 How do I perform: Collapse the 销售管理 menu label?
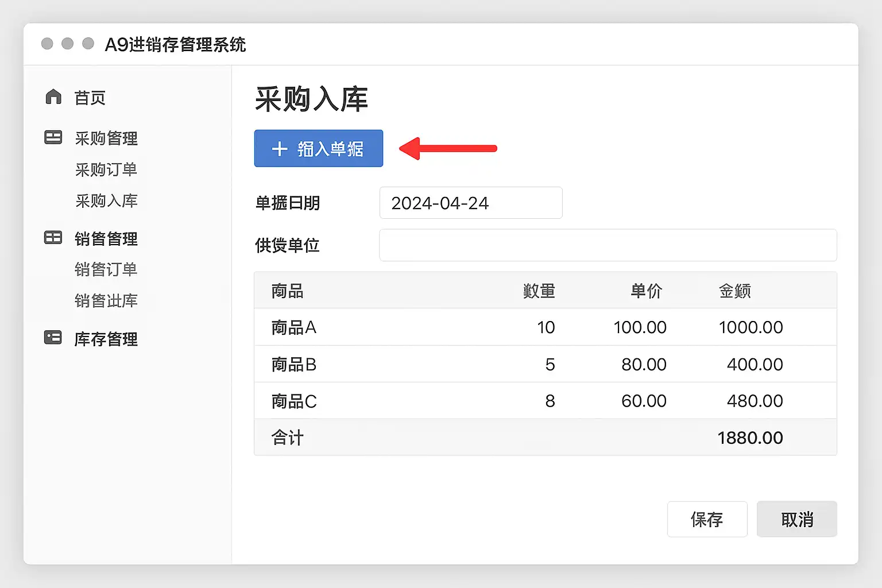tap(106, 239)
